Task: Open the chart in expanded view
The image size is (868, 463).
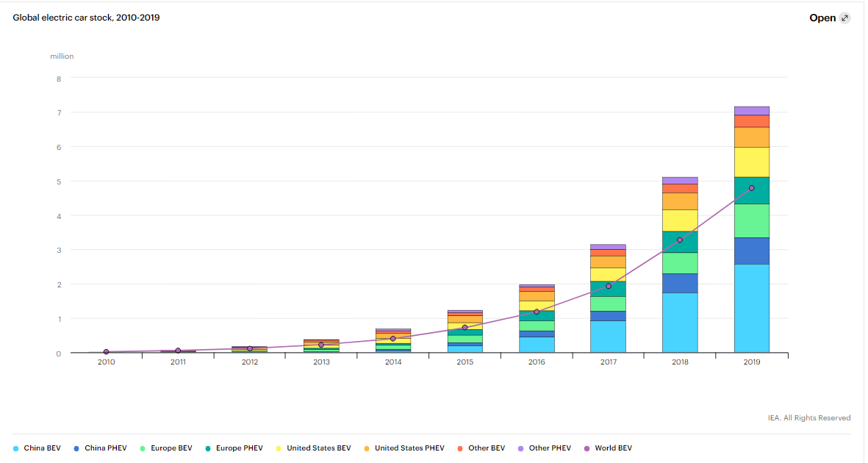Action: [x=829, y=18]
